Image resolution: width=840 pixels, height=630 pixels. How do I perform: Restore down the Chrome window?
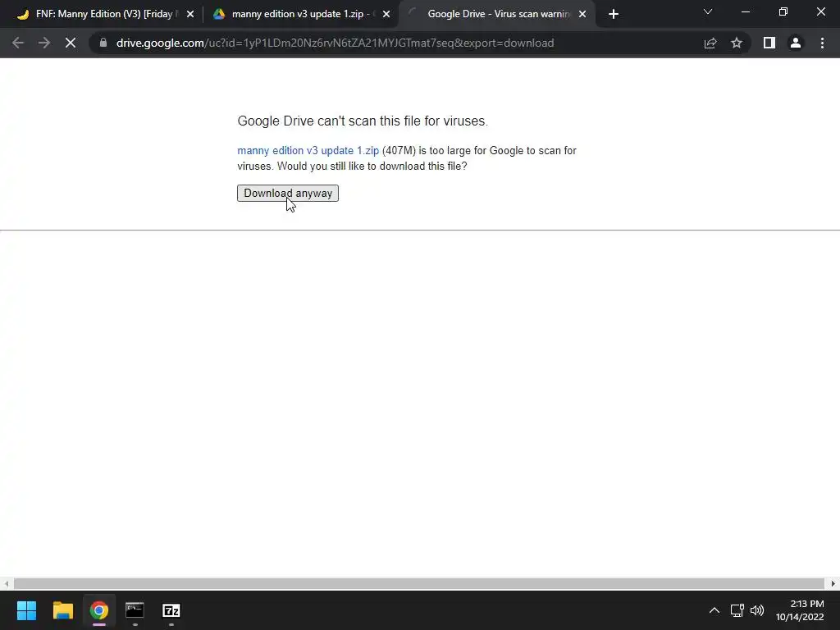783,11
